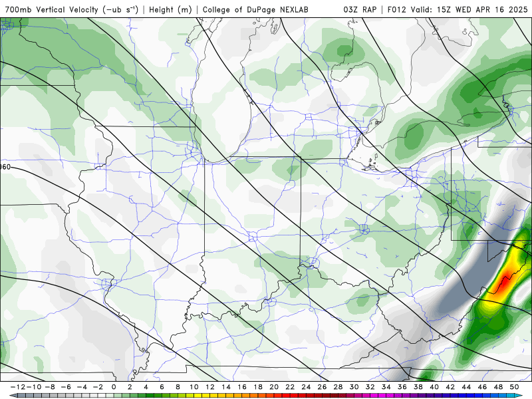This screenshot has width=532, height=399.
Task: Click the '10' colorbar scale label
Action: point(194,387)
